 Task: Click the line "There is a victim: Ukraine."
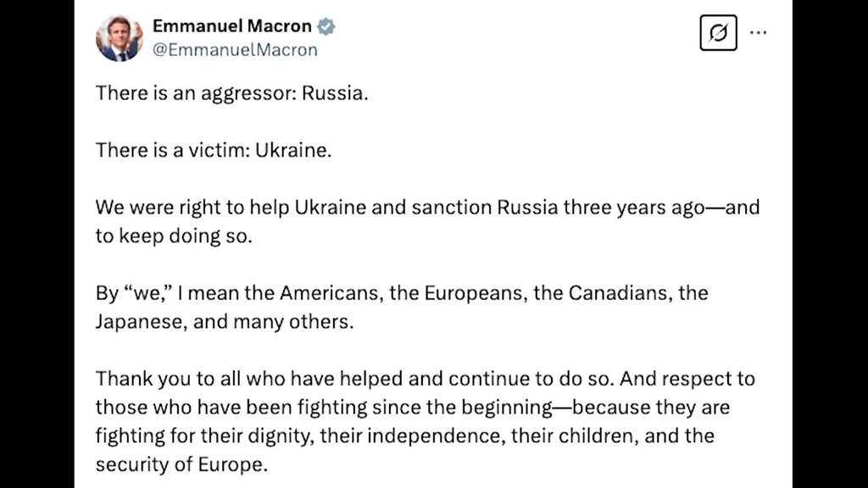coord(211,150)
